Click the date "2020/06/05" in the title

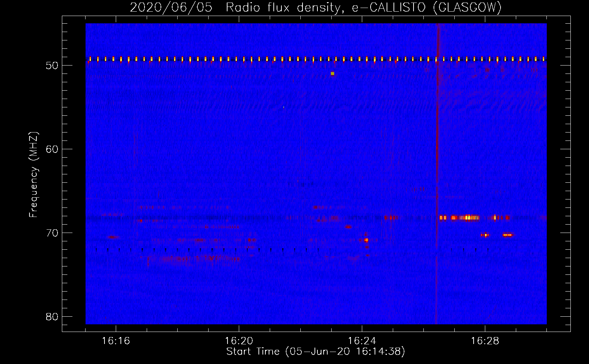(x=171, y=8)
